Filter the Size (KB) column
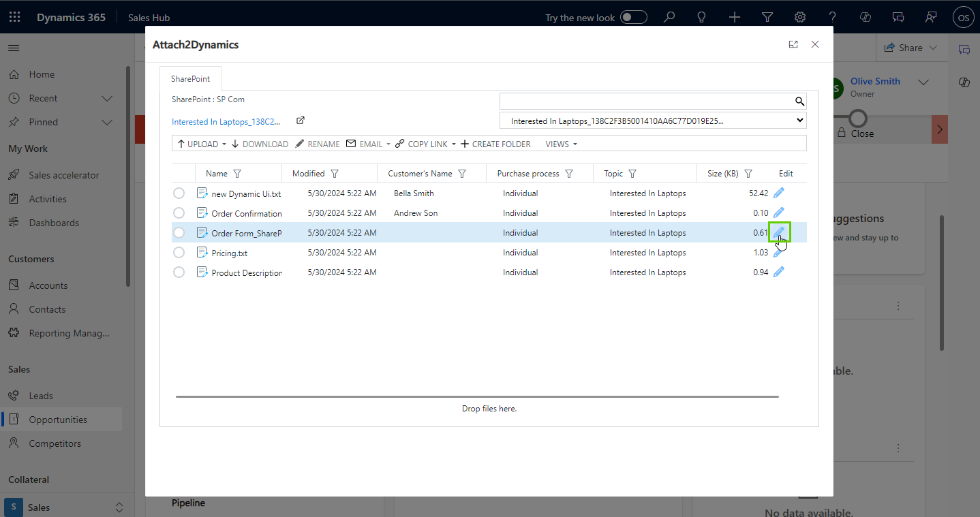Screen dimensions: 980x517 coord(748,174)
